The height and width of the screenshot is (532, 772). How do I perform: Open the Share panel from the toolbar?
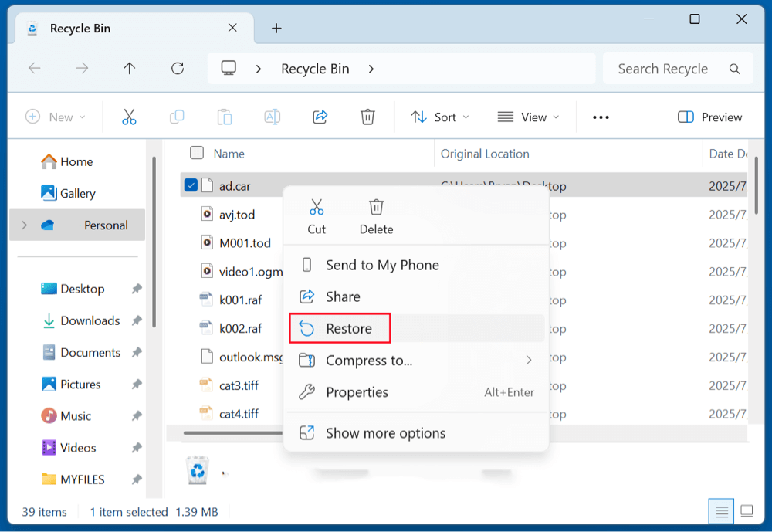tap(320, 117)
